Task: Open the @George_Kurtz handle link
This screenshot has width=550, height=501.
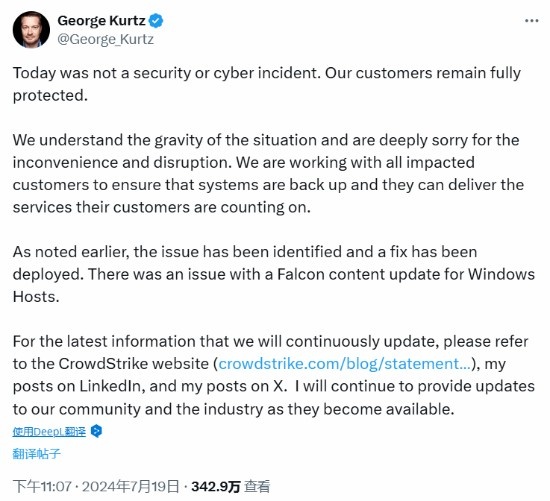Action: coord(105,39)
